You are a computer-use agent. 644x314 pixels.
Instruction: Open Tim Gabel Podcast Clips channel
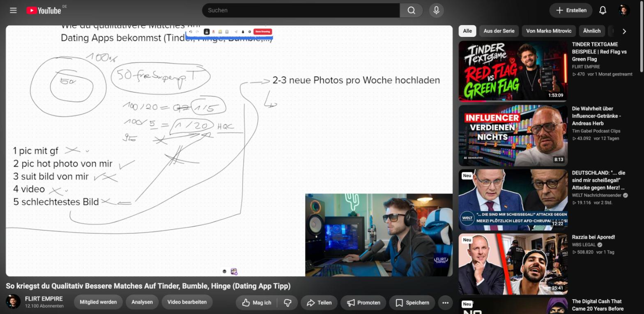(596, 131)
